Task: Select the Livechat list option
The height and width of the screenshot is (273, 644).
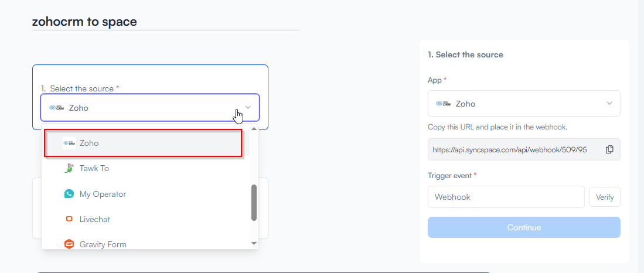Action: [95, 219]
